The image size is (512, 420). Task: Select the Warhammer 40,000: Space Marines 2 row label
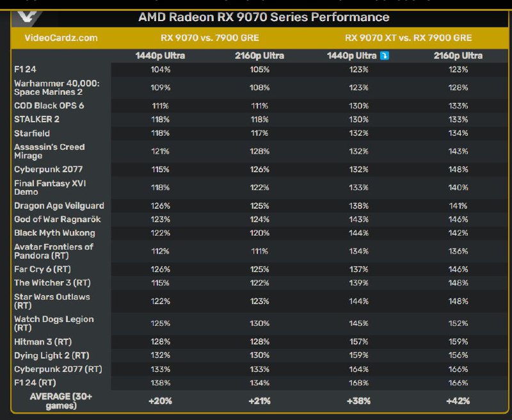57,88
